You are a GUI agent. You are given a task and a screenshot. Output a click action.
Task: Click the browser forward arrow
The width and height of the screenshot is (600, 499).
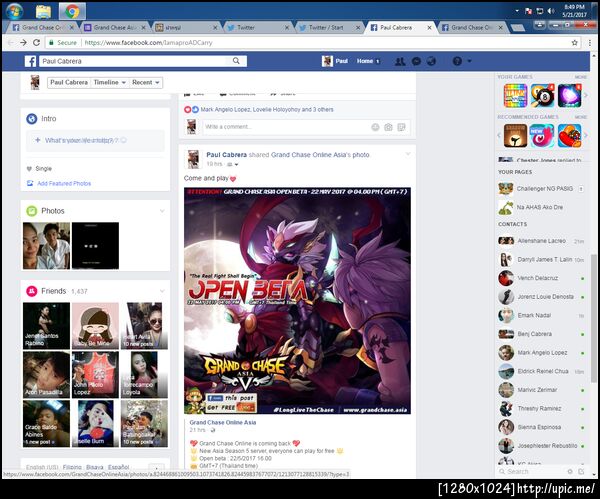[x=23, y=42]
